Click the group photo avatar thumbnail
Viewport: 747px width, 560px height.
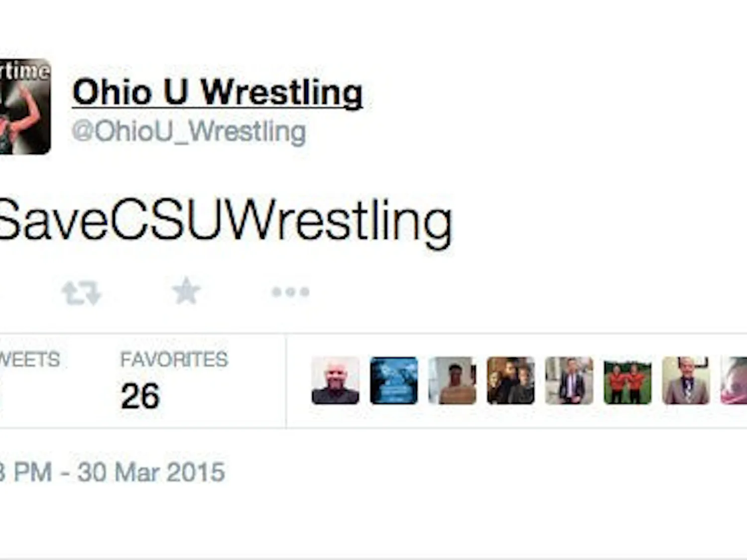click(511, 381)
